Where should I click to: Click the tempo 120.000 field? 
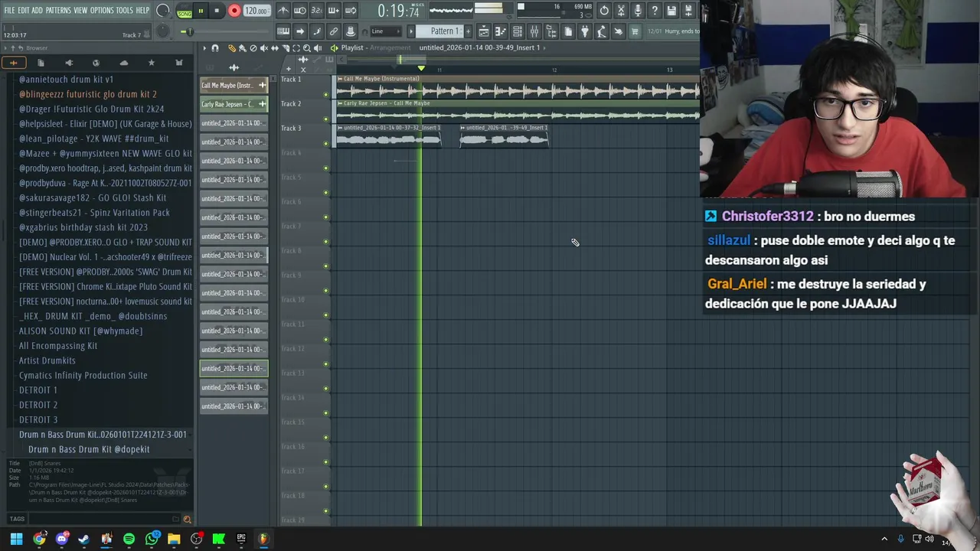point(256,11)
